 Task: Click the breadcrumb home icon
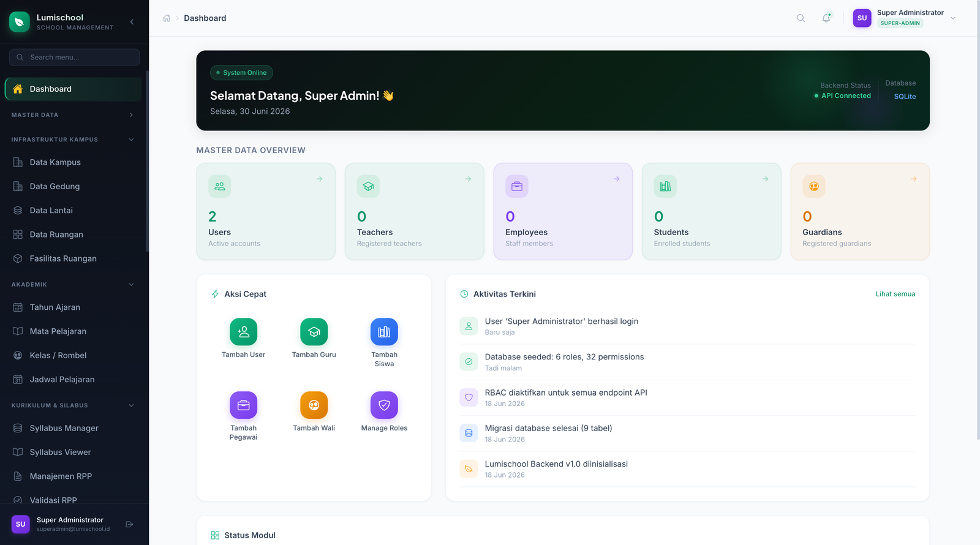[x=167, y=18]
